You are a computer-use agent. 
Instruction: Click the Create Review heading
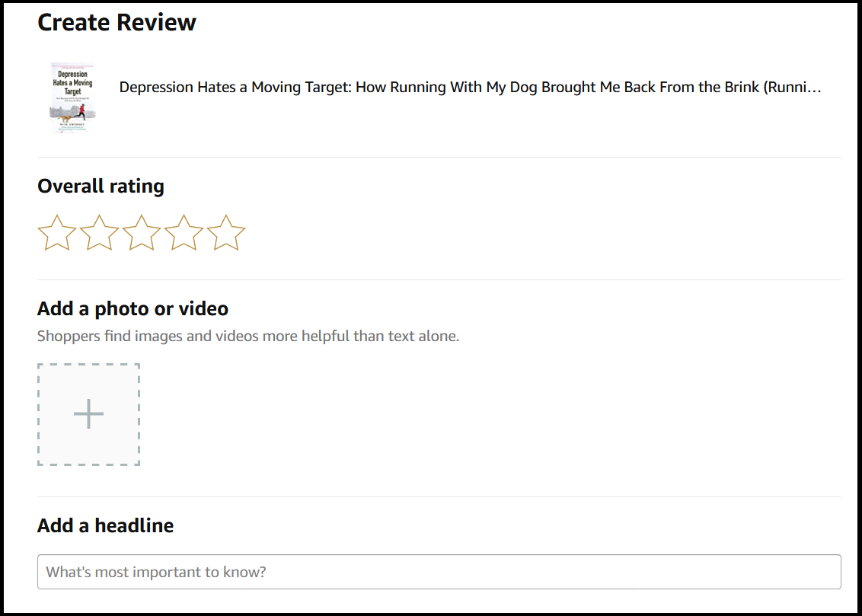click(117, 22)
